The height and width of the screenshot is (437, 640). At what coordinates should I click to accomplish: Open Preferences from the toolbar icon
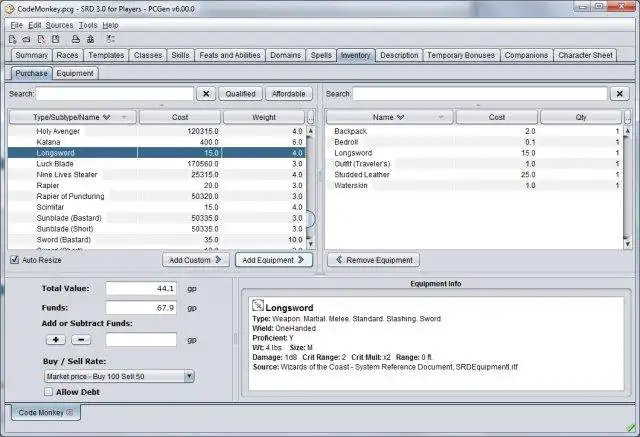pos(110,39)
